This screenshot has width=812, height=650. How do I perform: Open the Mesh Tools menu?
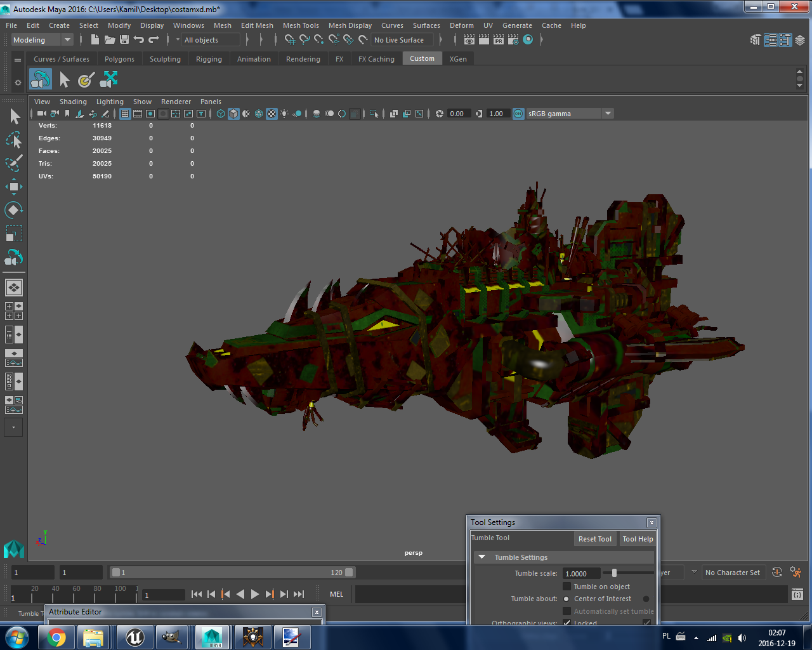point(301,25)
